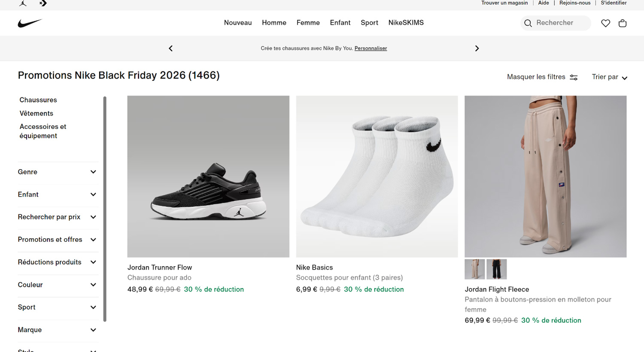Open the Enfant navigation menu

[x=340, y=23]
